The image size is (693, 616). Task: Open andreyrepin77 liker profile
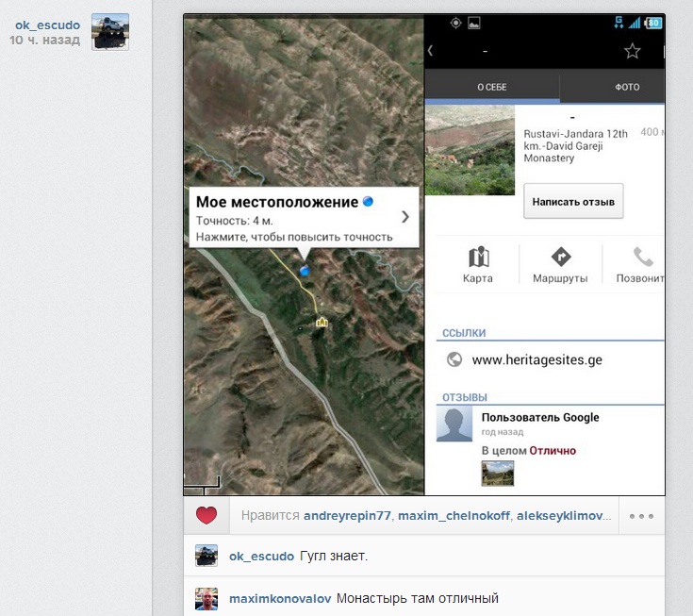click(347, 516)
